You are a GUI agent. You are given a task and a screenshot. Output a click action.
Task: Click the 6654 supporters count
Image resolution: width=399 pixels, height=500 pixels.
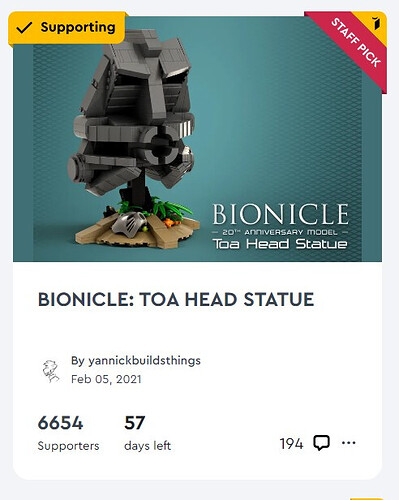click(x=60, y=423)
